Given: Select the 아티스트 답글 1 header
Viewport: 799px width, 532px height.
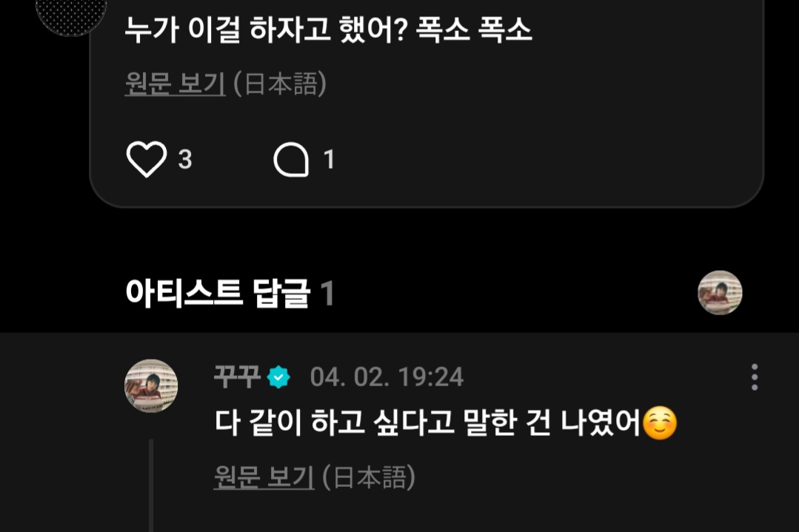Looking at the screenshot, I should [x=230, y=293].
